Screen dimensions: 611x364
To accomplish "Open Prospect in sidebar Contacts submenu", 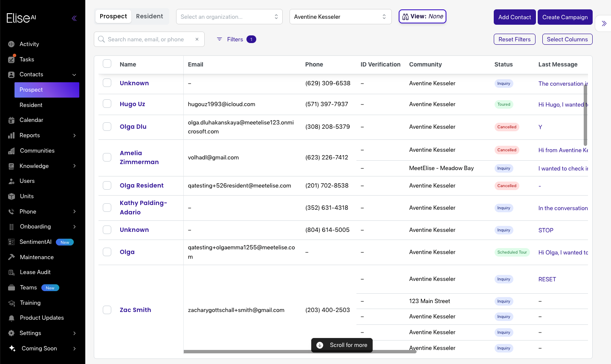I will point(47,90).
